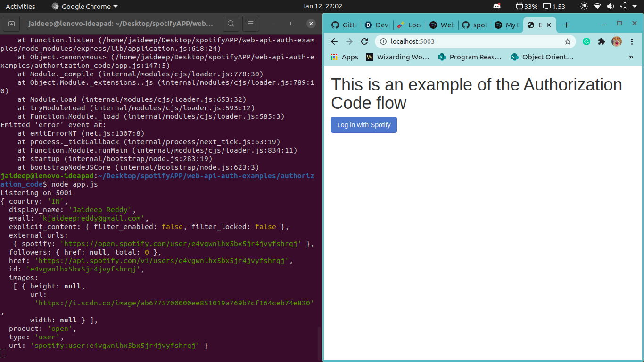
Task: Click the email 'kjaideepreddy@gmail.com' in the terminal
Action: pos(91,218)
